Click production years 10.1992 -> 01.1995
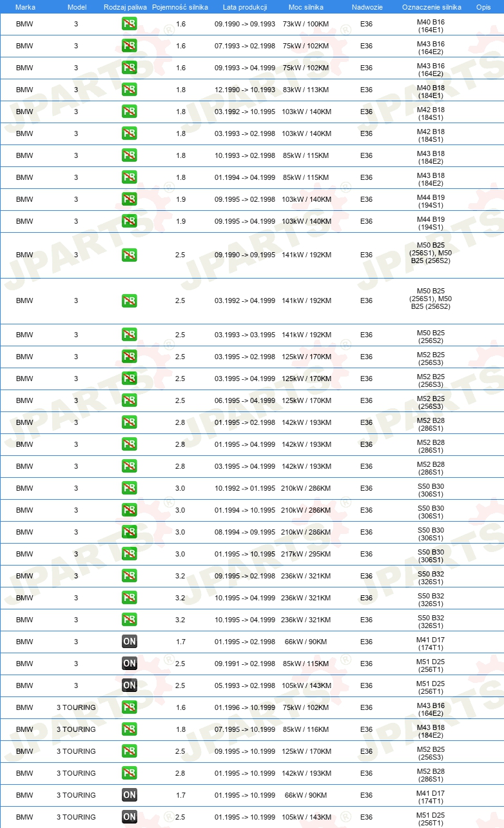Screen dimensions: 504x828 [x=245, y=489]
